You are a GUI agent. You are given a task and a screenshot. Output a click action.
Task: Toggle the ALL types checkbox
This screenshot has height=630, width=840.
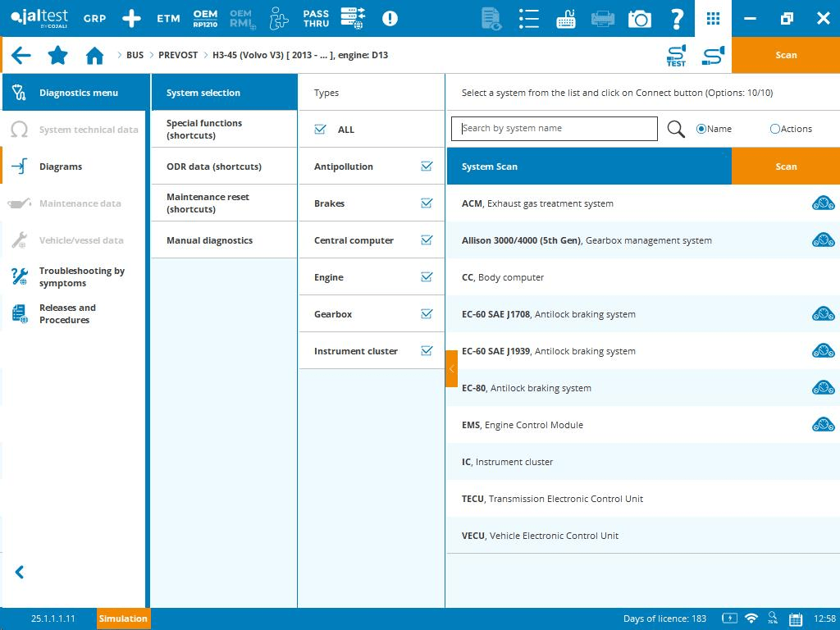point(321,130)
